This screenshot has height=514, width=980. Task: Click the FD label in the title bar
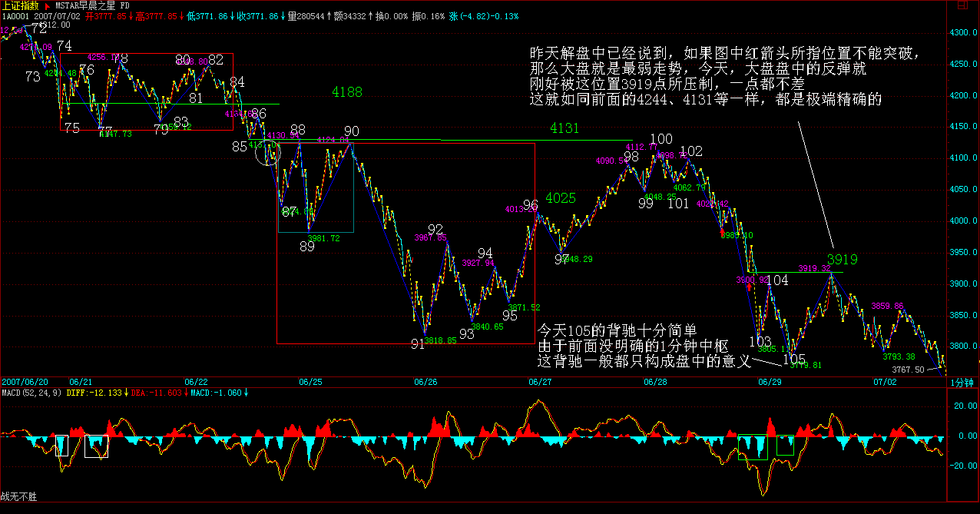pos(126,5)
